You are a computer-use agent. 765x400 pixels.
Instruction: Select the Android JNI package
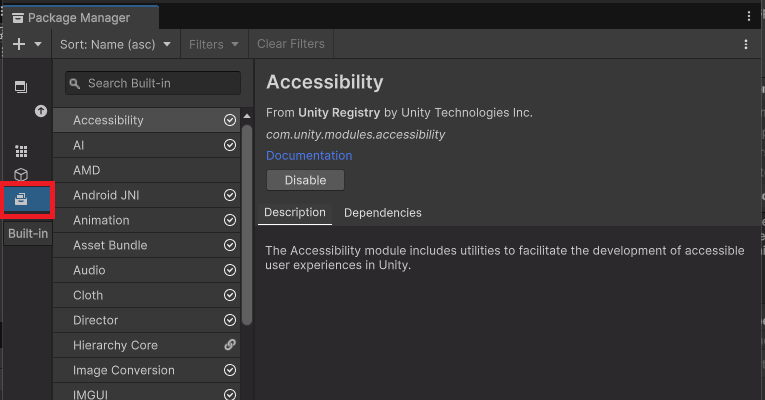click(x=146, y=195)
